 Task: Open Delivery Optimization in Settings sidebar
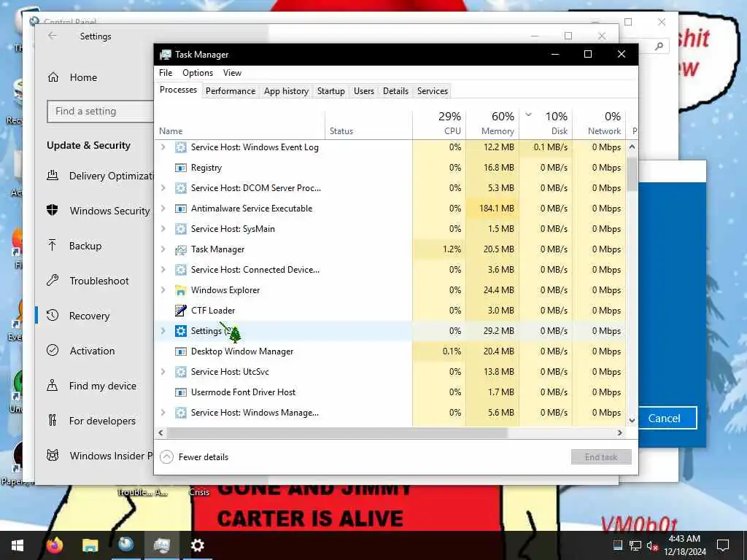click(100, 176)
